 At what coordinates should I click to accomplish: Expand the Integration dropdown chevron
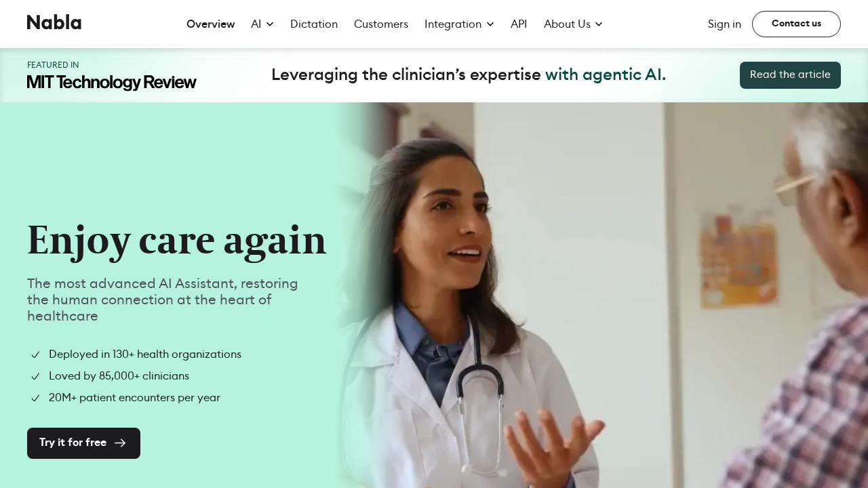point(490,24)
